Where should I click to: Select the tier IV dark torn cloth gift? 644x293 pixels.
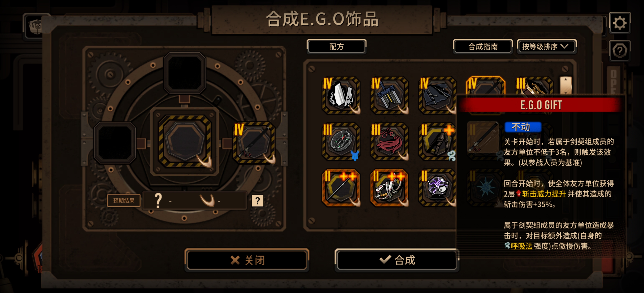tap(438, 95)
